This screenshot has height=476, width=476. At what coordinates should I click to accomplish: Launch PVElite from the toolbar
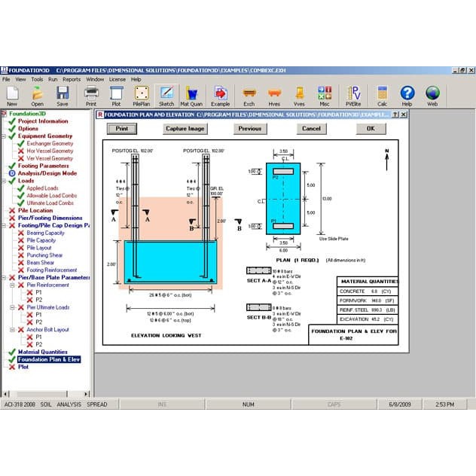point(353,94)
